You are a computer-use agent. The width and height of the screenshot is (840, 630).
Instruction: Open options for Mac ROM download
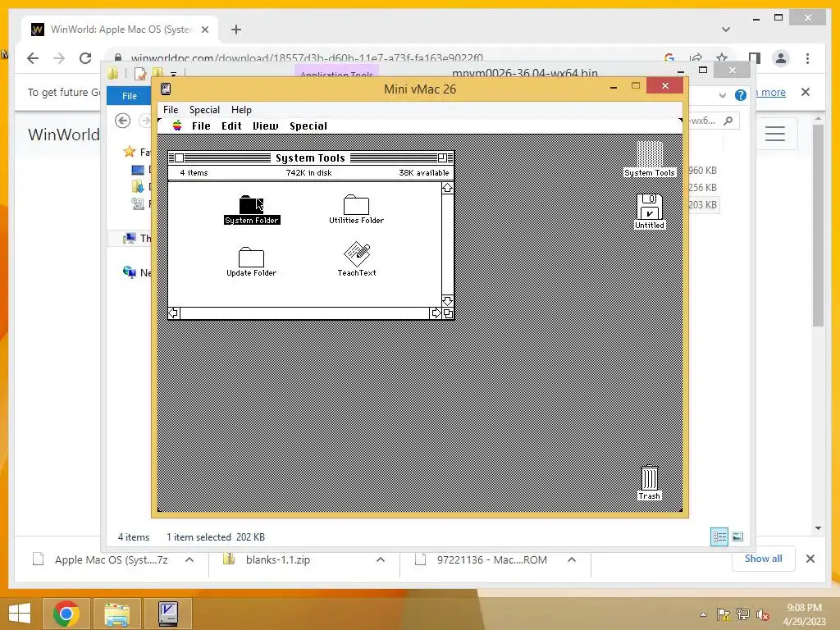572,559
